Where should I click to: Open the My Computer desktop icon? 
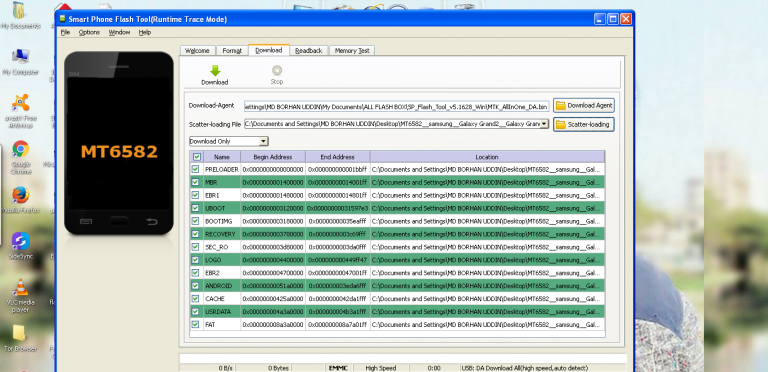[20, 57]
